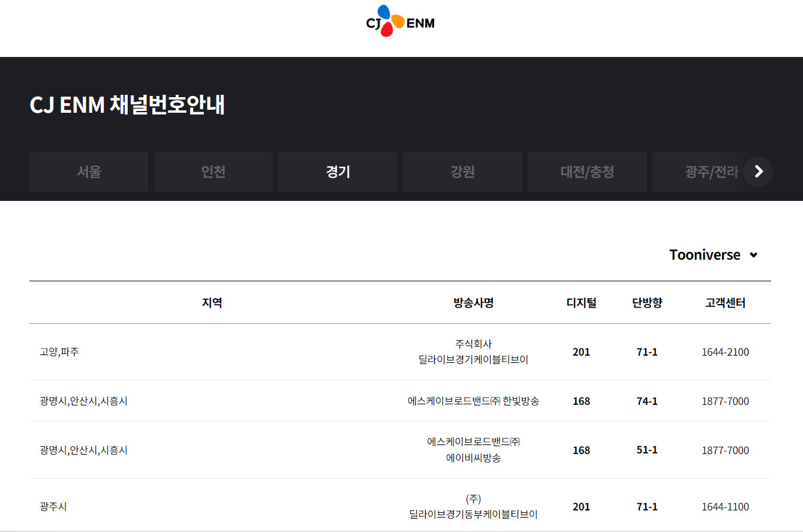This screenshot has width=803, height=532.
Task: Select the 인천 region tab
Action: 213,172
